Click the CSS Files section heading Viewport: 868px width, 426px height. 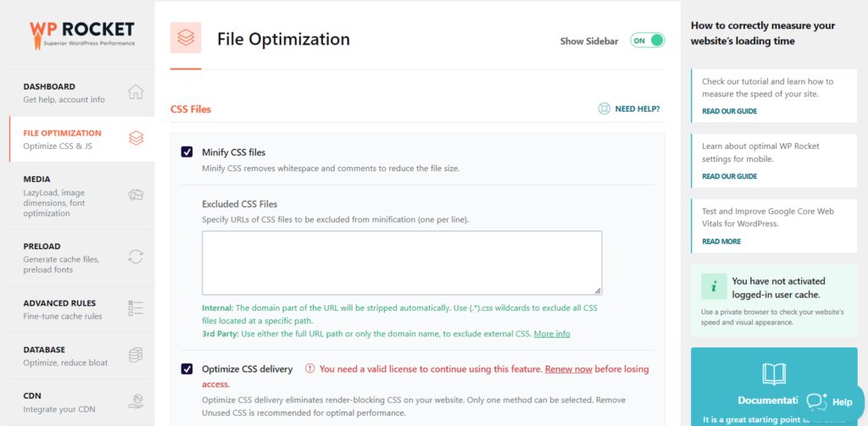[x=191, y=109]
